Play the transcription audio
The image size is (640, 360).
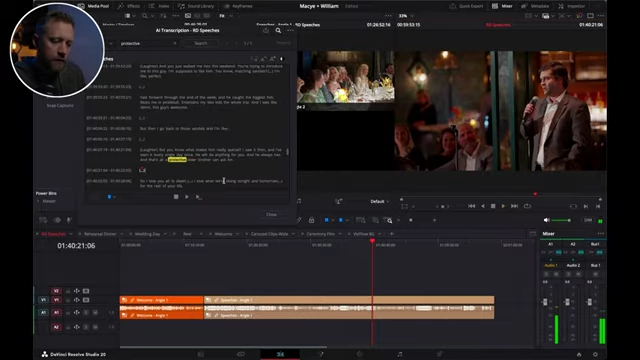[x=187, y=197]
